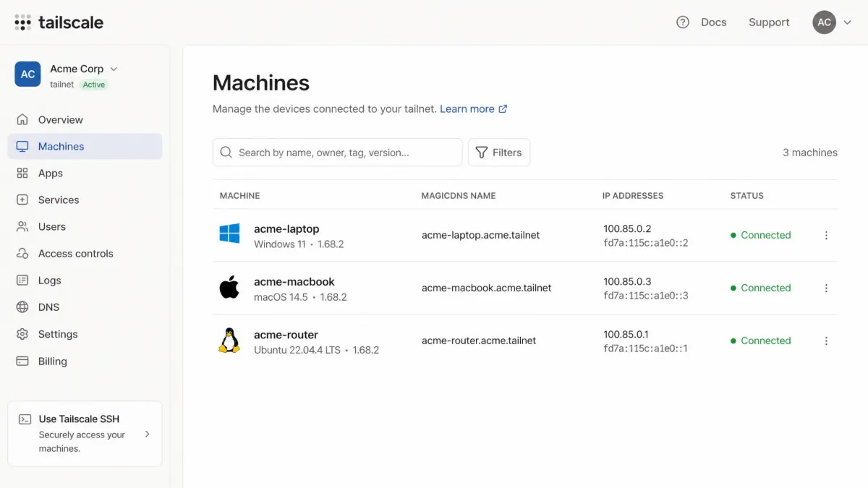Click the external link icon after Learn more
Screen dimensions: 868x488
pyautogui.click(x=503, y=108)
